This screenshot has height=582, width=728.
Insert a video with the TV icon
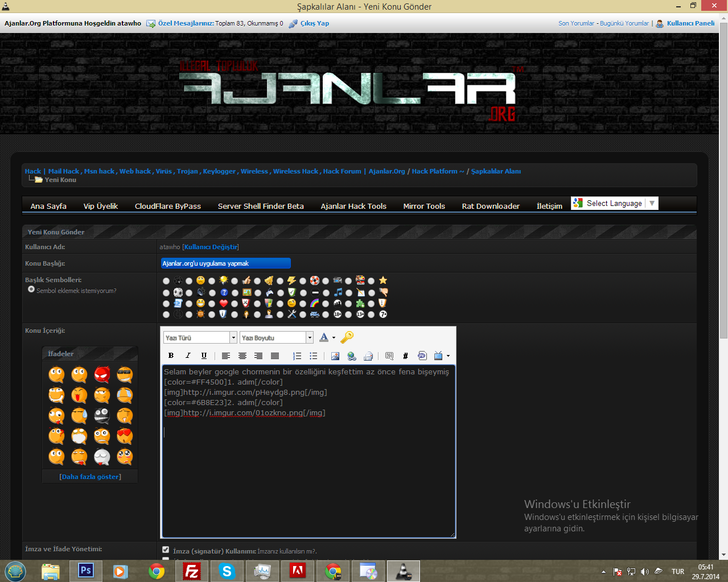[438, 356]
